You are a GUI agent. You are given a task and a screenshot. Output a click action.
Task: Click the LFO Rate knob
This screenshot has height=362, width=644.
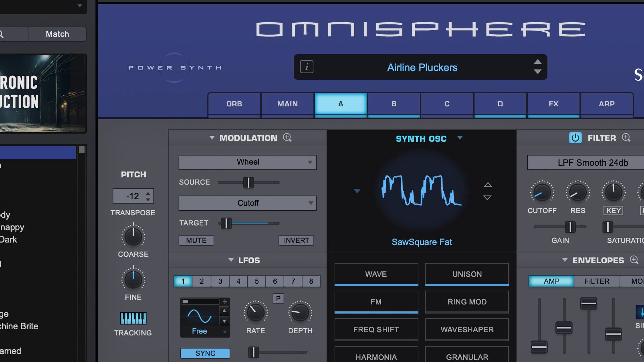pyautogui.click(x=255, y=312)
